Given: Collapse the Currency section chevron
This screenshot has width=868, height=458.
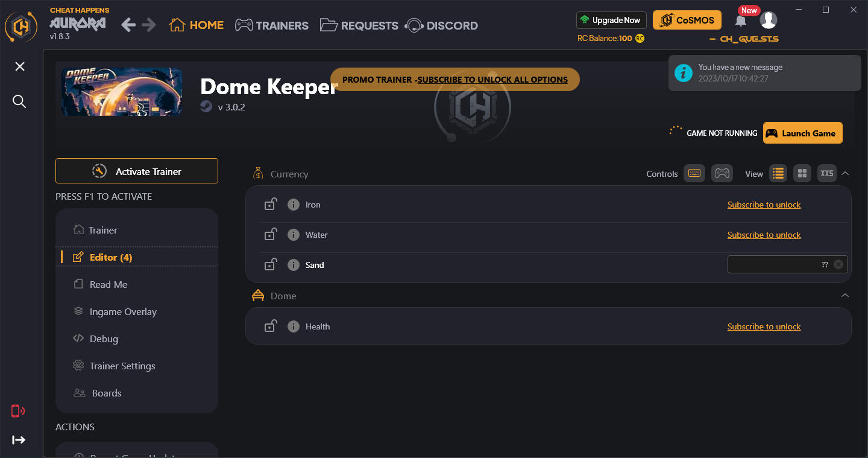Looking at the screenshot, I should [x=845, y=174].
